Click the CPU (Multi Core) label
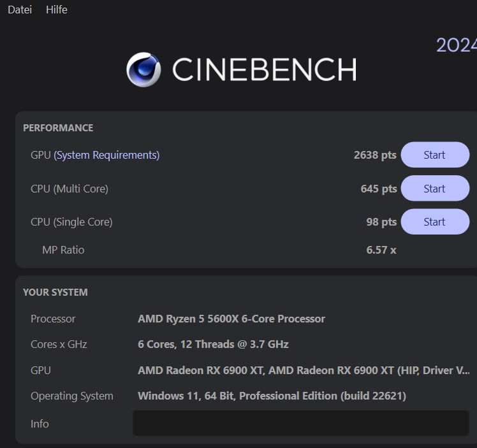Screen dimensions: 477x448 [x=70, y=189]
